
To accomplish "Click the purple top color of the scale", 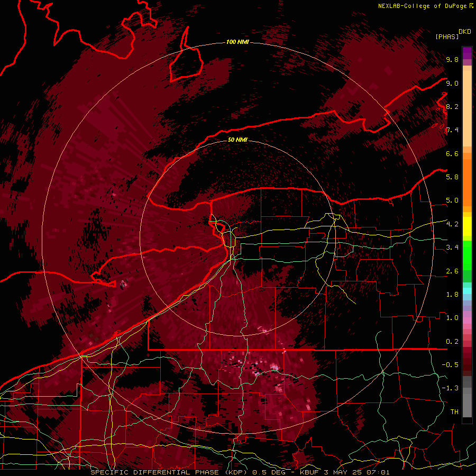I will click(x=467, y=53).
